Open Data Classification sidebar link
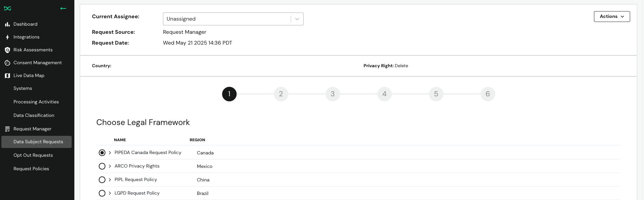Viewport: 644px width, 200px height. point(34,116)
